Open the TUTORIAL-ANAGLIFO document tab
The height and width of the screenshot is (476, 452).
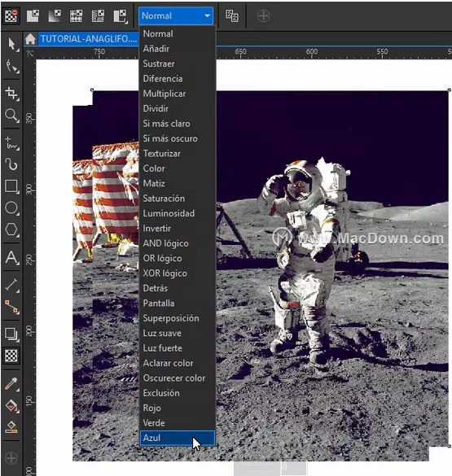[89, 39]
